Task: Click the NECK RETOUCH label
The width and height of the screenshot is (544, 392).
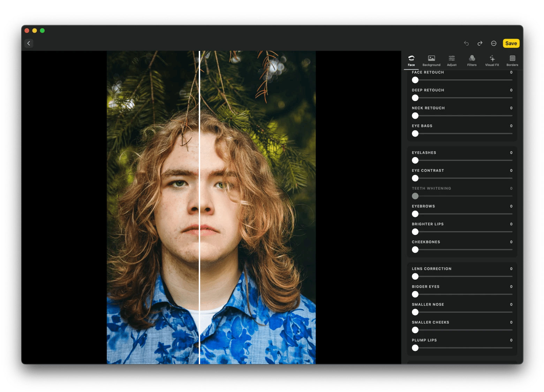Action: pyautogui.click(x=428, y=108)
